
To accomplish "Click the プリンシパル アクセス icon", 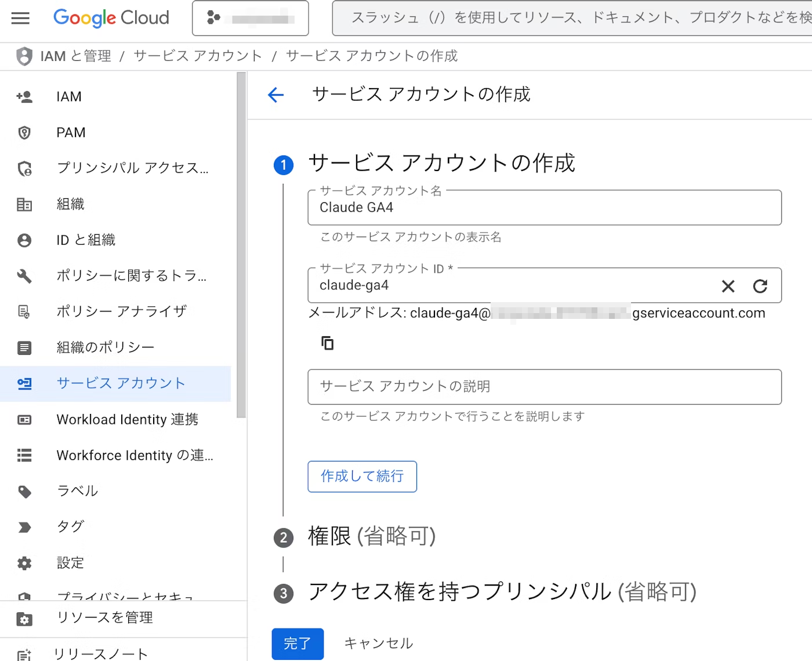I will coord(24,169).
